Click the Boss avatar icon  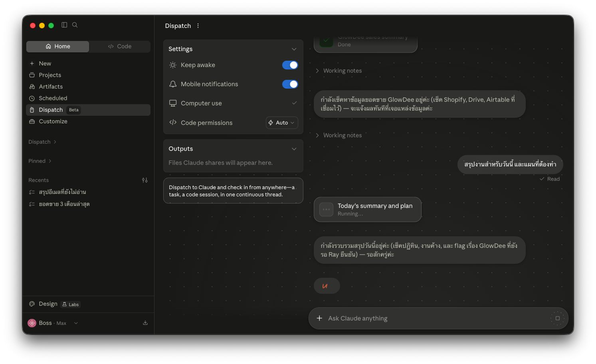(x=32, y=323)
